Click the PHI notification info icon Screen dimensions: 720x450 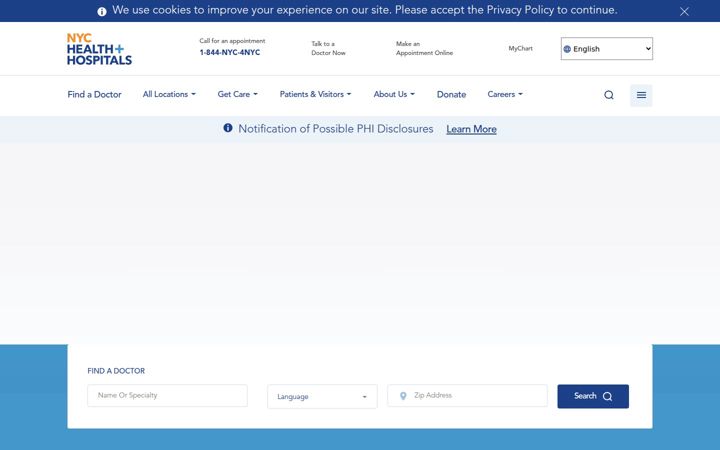click(228, 128)
